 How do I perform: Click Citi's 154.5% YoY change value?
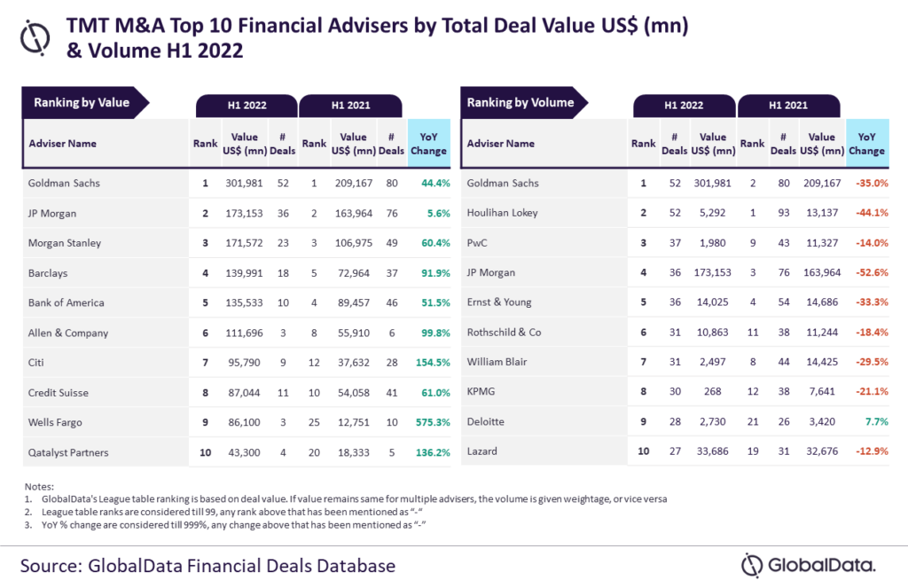pyautogui.click(x=432, y=363)
